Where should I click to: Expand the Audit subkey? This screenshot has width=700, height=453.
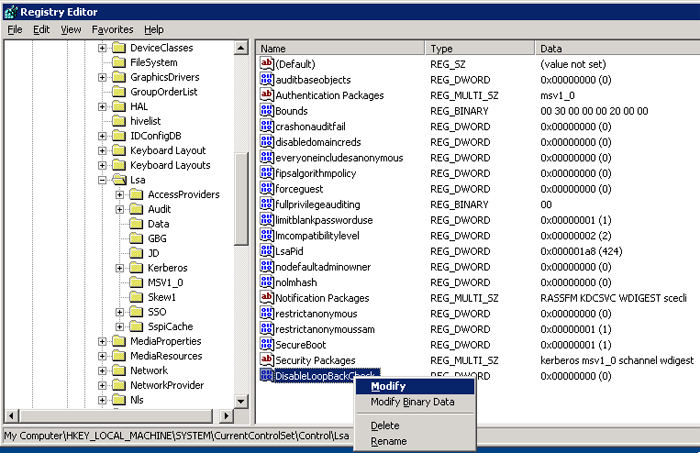[120, 209]
